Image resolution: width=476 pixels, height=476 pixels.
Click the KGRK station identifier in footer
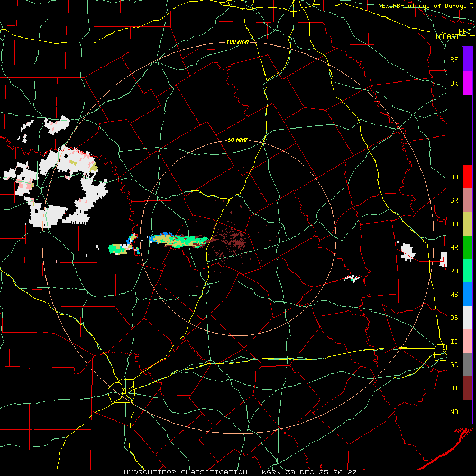pyautogui.click(x=271, y=472)
